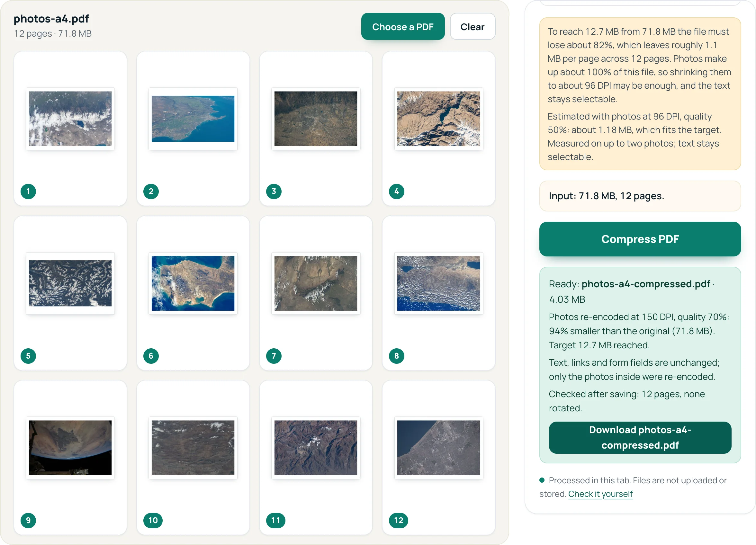Screen dimensions: 756x545
Task: Start compression with Compress PDF button
Action: 640,239
